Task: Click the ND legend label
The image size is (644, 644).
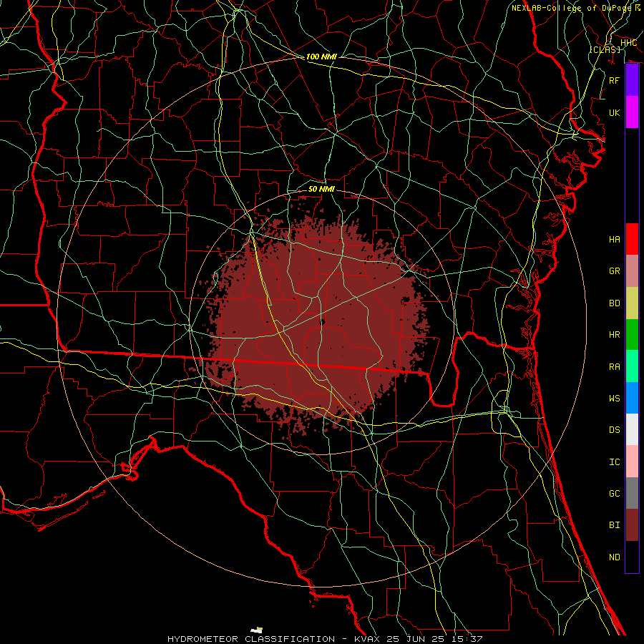Action: (x=614, y=557)
